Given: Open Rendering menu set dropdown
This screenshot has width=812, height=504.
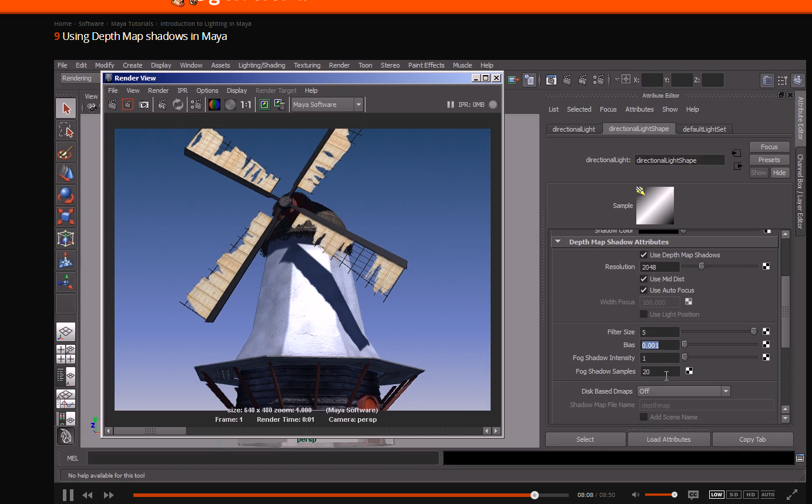Looking at the screenshot, I should point(80,79).
